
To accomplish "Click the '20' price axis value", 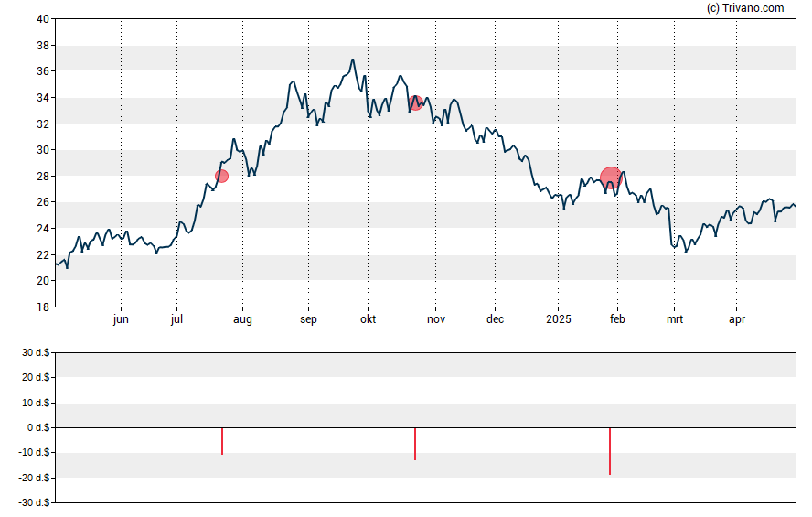I will [x=43, y=281].
